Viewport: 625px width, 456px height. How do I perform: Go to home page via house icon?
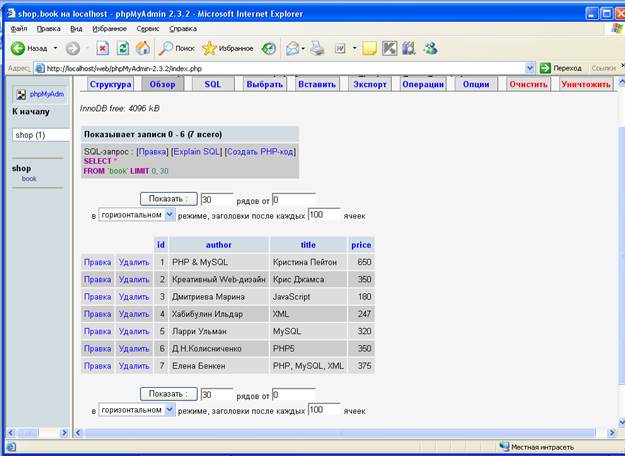coord(143,48)
